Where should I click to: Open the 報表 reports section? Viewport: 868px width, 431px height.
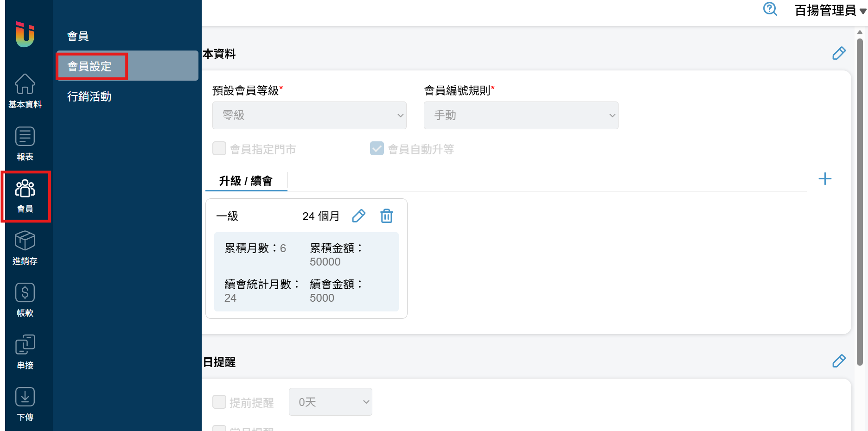click(x=25, y=143)
